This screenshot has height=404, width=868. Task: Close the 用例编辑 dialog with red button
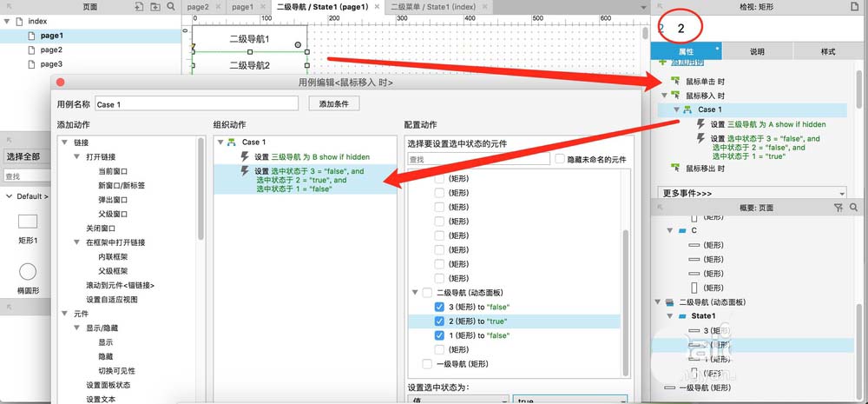point(61,82)
